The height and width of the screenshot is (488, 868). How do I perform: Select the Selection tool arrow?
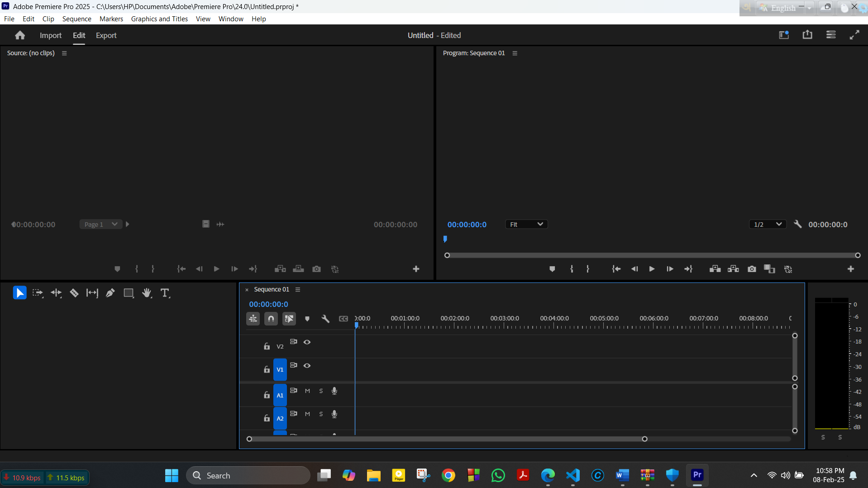point(19,293)
